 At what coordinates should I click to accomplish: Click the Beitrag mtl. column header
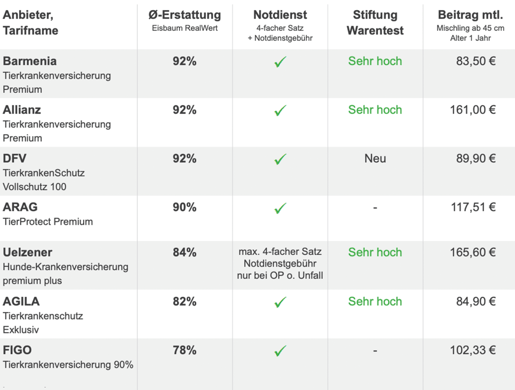[x=470, y=15]
